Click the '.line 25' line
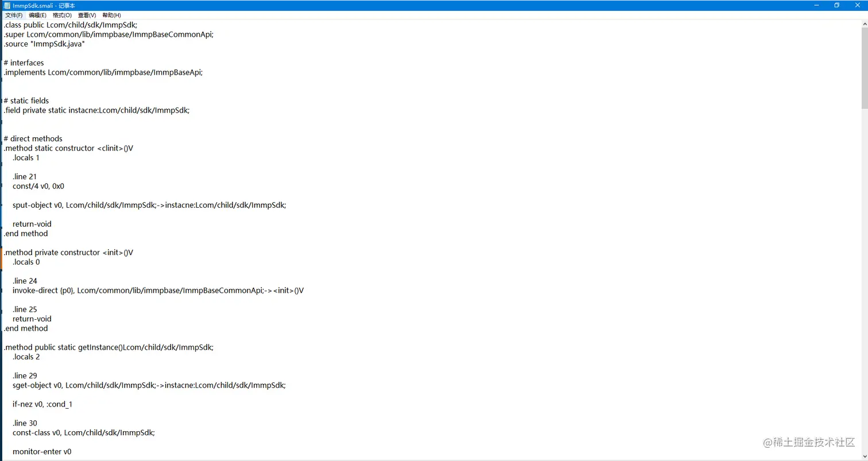The height and width of the screenshot is (461, 868). [25, 309]
